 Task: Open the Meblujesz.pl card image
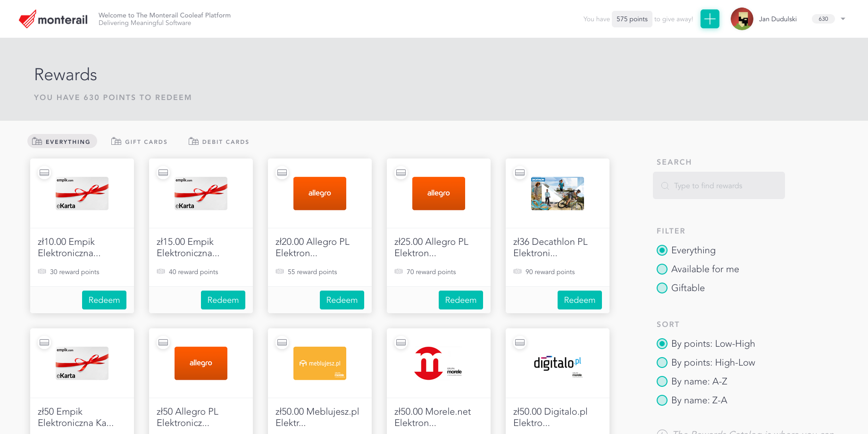coord(320,363)
